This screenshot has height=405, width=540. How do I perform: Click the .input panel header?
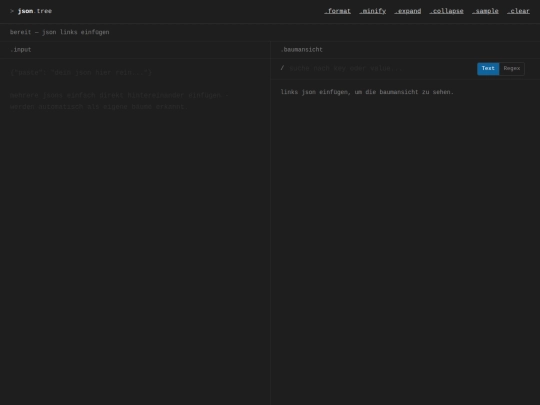pos(21,50)
